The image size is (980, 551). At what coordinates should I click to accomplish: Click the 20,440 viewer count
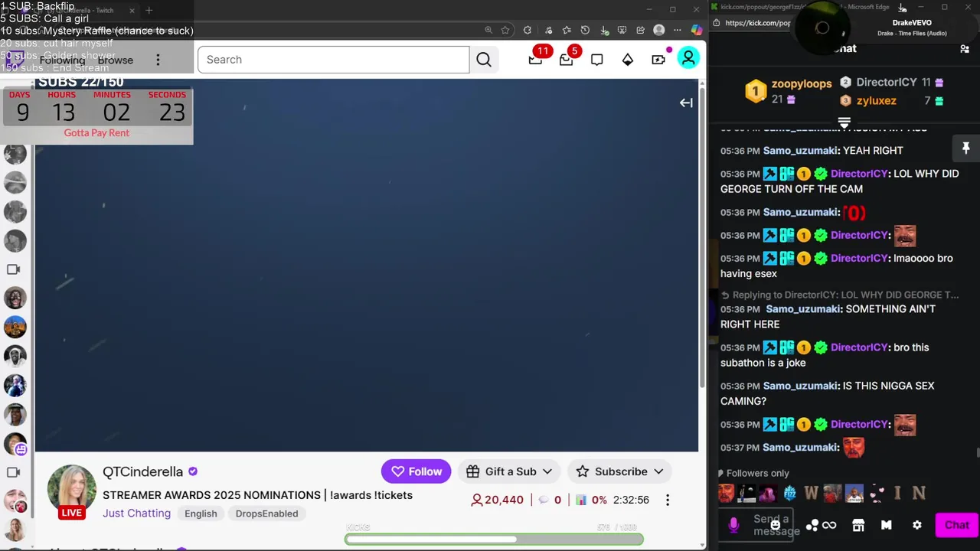pyautogui.click(x=498, y=500)
